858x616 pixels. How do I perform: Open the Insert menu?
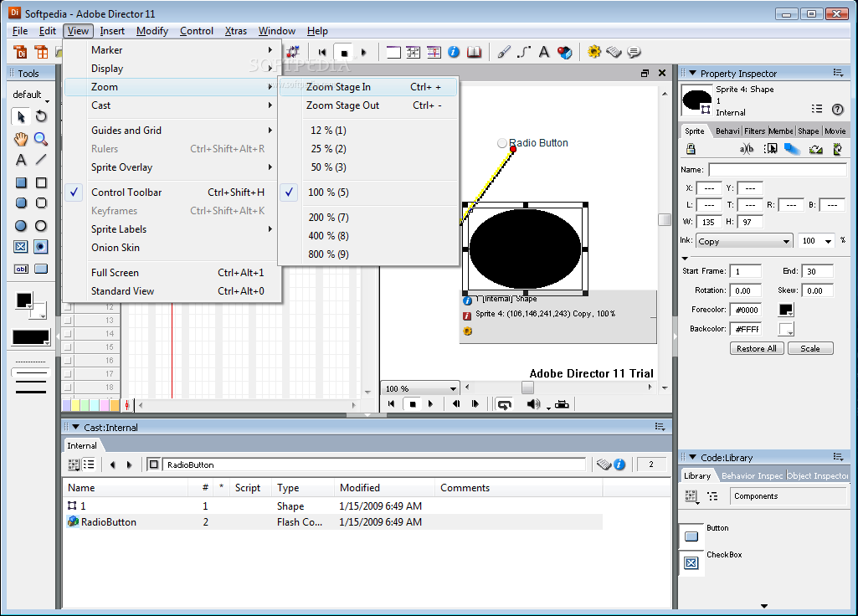(x=112, y=31)
